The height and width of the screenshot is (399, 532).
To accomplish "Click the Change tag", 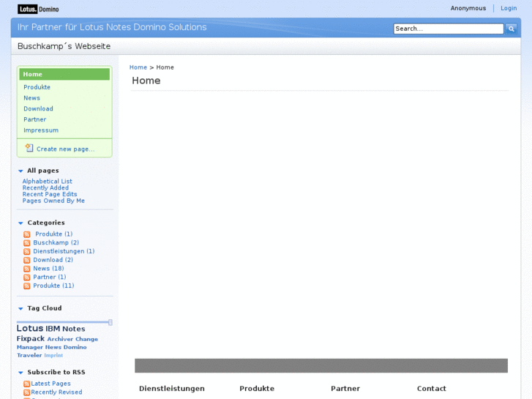I will click(87, 339).
